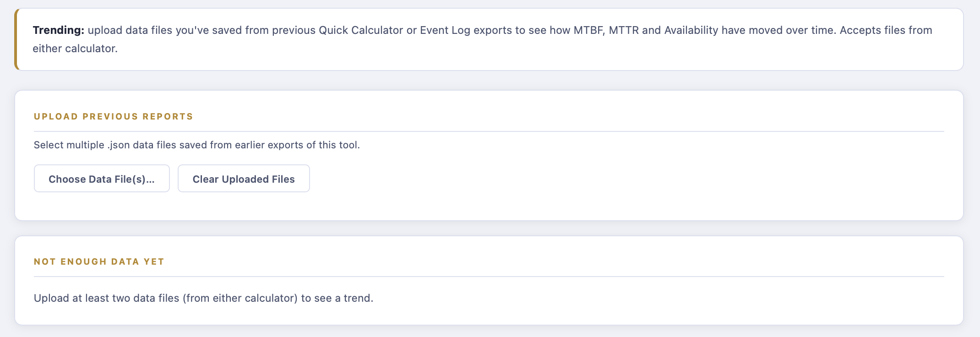The image size is (980, 337).
Task: Click the gold accent bar of the Trending banner
Action: 16,39
